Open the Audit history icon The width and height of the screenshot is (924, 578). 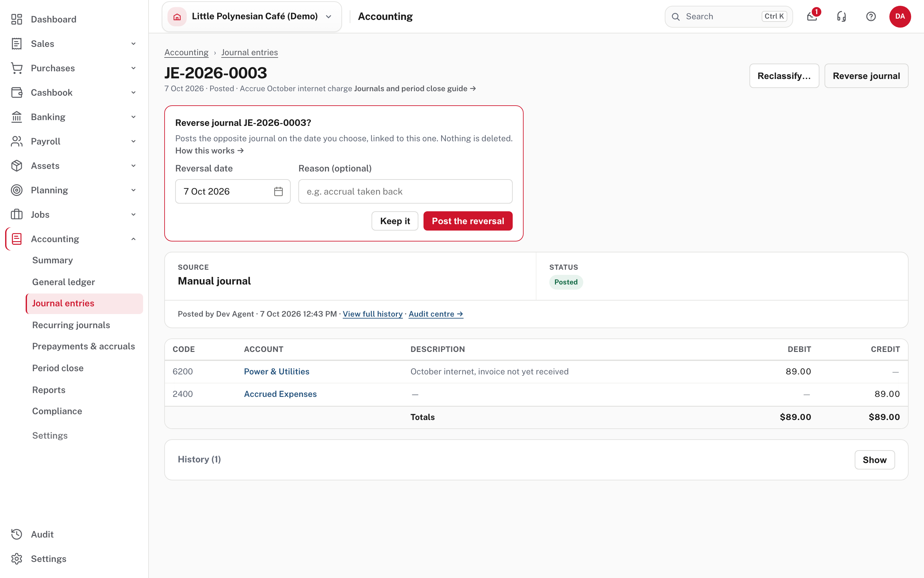[16, 534]
